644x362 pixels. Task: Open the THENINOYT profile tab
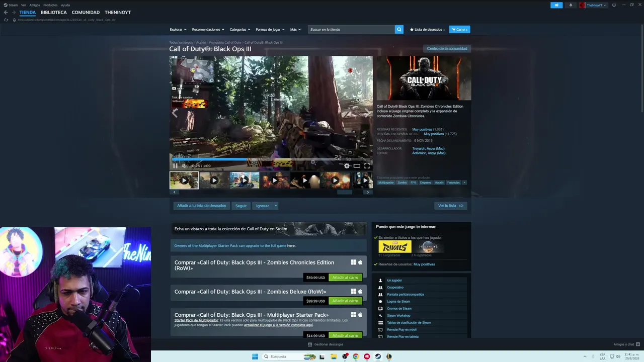pyautogui.click(x=118, y=13)
